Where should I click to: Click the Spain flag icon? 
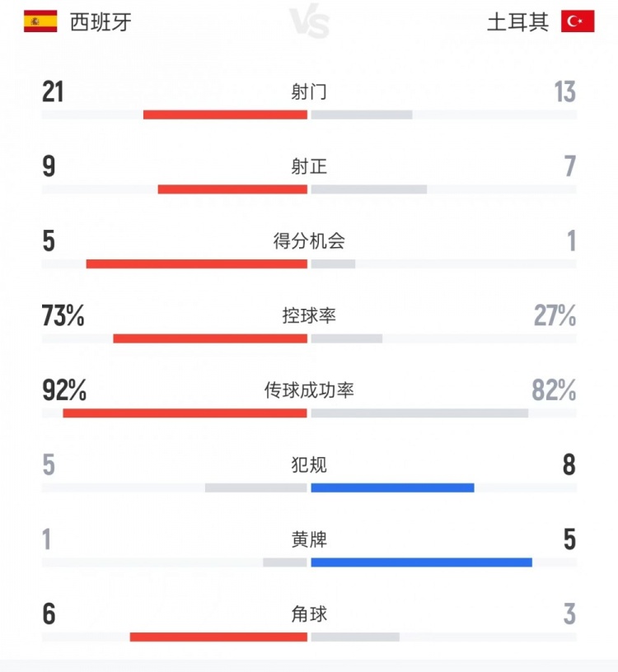[40, 21]
